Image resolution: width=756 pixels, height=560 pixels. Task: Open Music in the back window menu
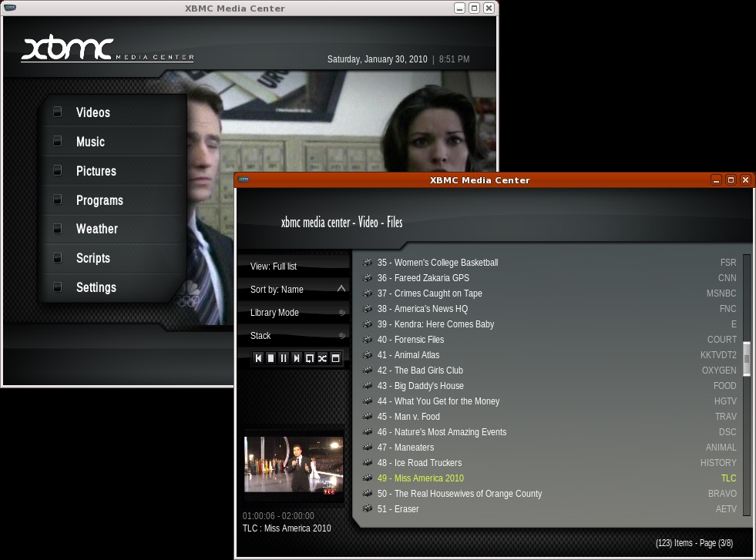[x=112, y=142]
